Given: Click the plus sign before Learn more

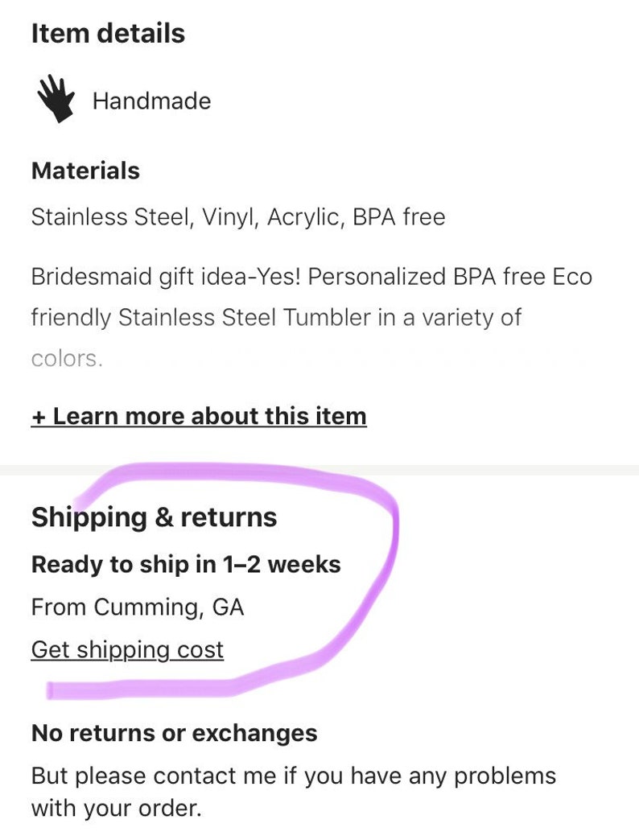Looking at the screenshot, I should point(38,417).
